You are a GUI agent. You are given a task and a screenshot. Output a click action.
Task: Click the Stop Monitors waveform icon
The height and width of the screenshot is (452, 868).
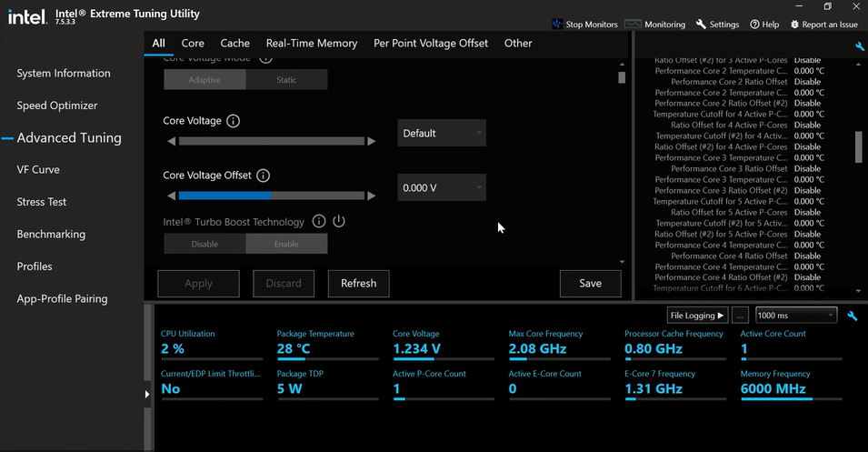(x=557, y=25)
